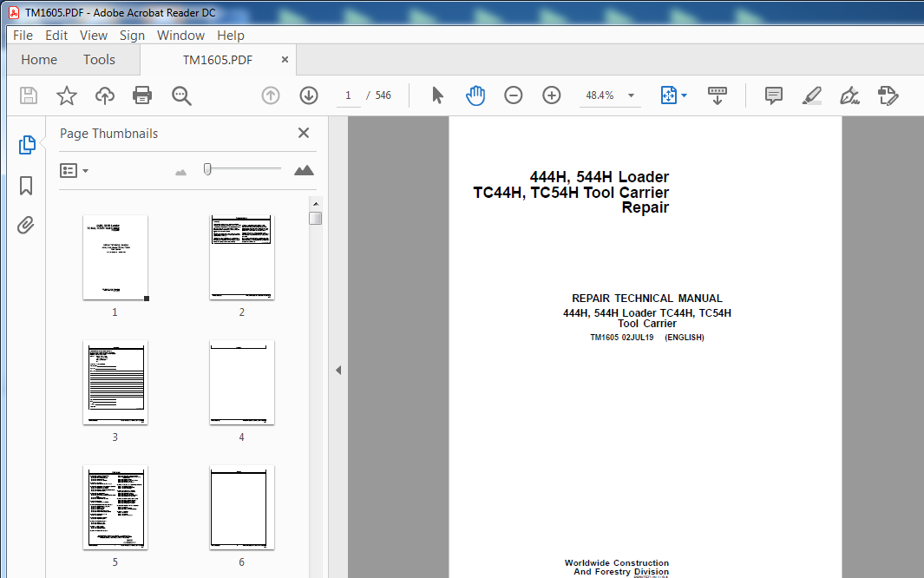The height and width of the screenshot is (578, 924).
Task: Select page 6 thumbnail
Action: pos(241,508)
